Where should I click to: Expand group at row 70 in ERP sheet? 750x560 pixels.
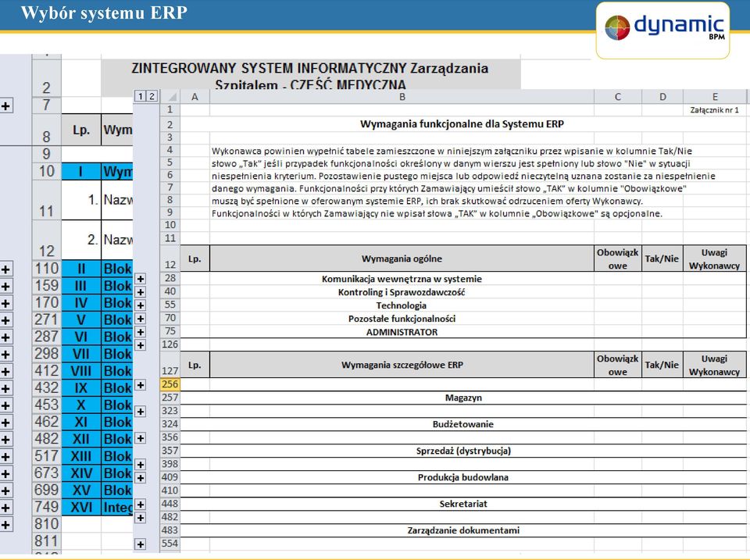[141, 319]
